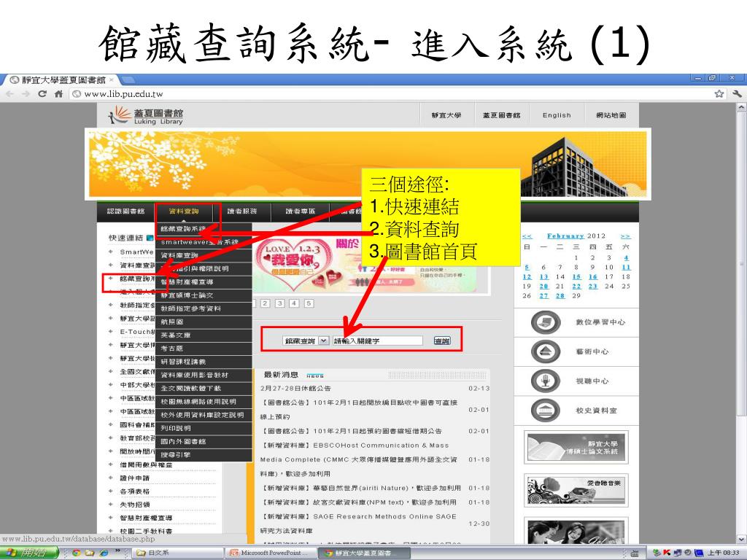Open the 讀者服務 navigation menu

pos(242,211)
